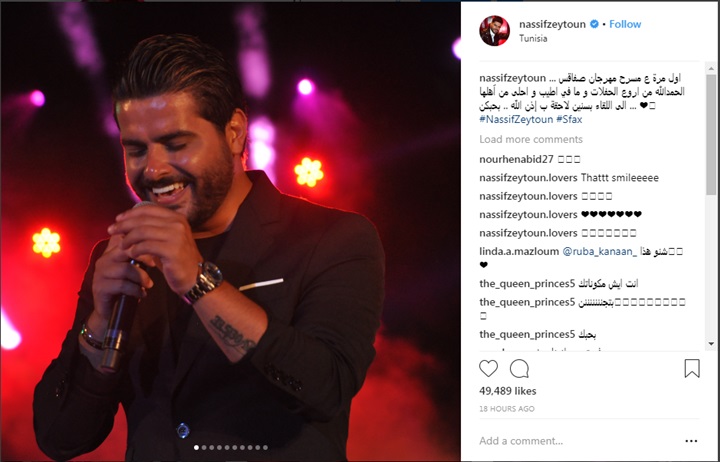This screenshot has height=462, width=720.
Task: Visit the @ruba_kanaan_ mention
Action: (x=600, y=251)
